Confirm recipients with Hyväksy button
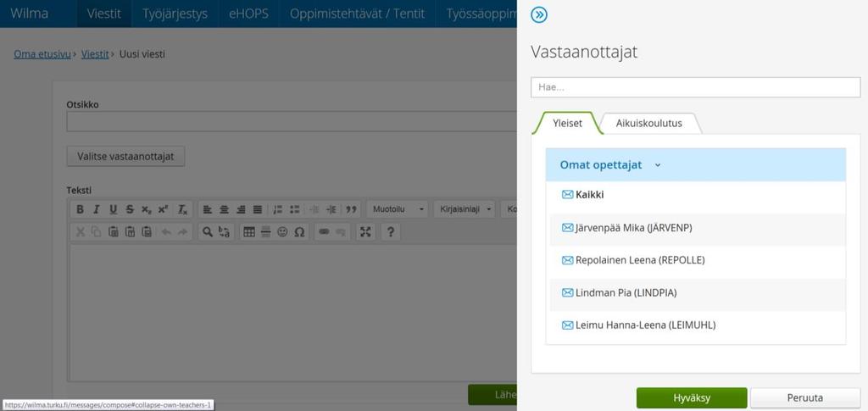 coord(692,397)
